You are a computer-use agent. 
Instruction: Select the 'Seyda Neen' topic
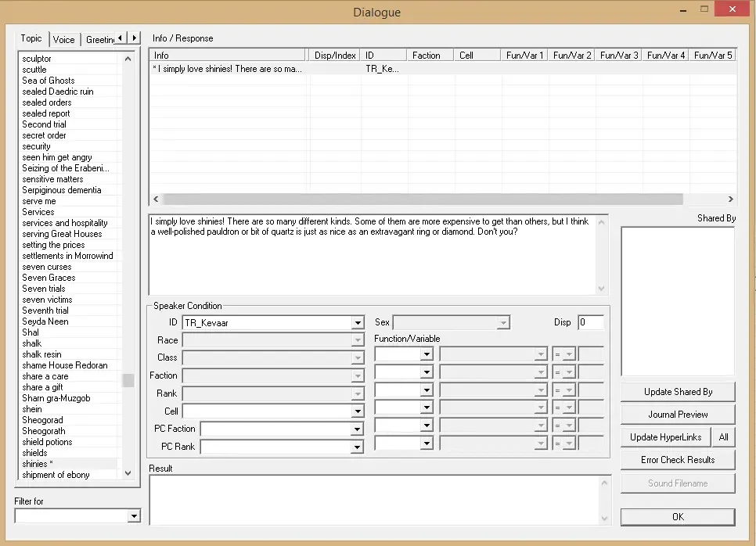click(45, 321)
